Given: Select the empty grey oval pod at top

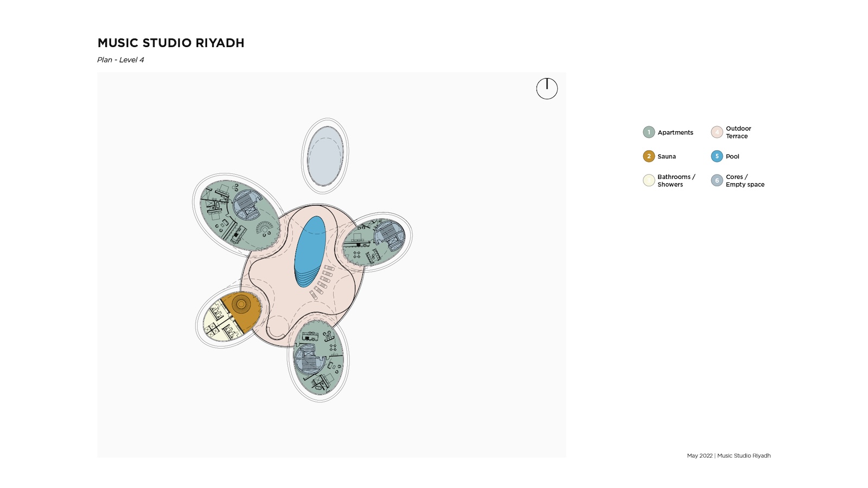Looking at the screenshot, I should pyautogui.click(x=325, y=156).
